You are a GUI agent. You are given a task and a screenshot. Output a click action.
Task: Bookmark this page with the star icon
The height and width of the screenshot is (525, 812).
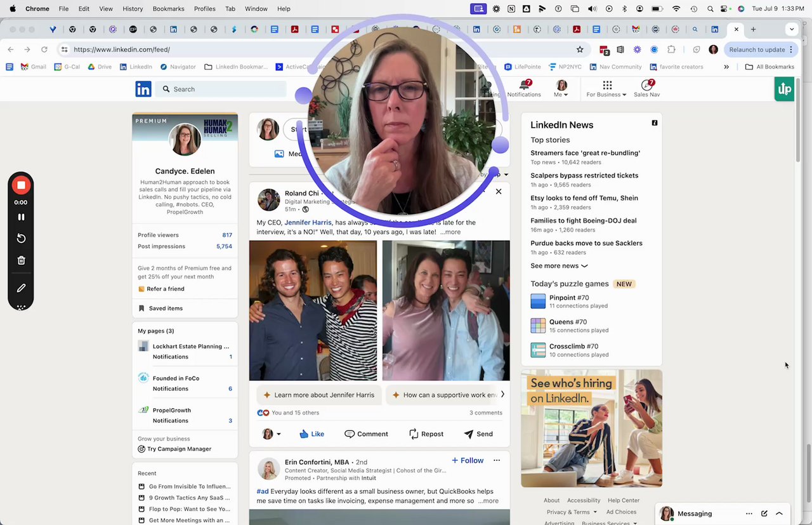pos(580,50)
